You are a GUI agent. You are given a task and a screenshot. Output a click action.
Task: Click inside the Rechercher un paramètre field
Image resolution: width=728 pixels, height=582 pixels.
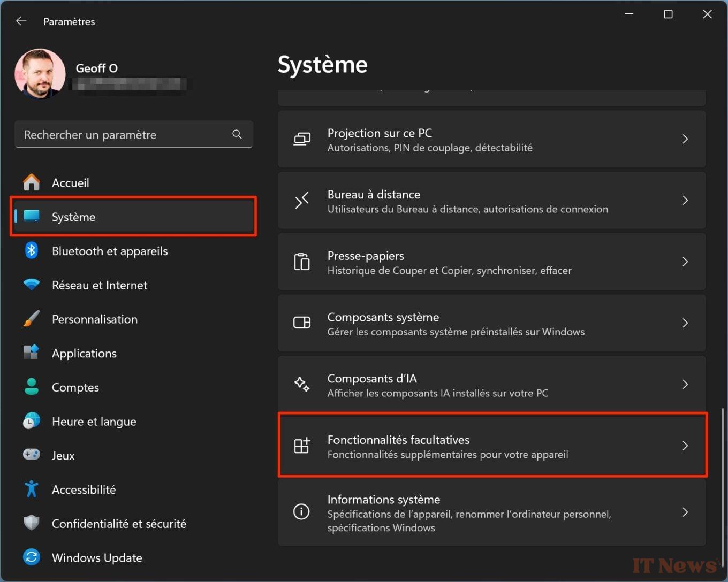point(107,134)
